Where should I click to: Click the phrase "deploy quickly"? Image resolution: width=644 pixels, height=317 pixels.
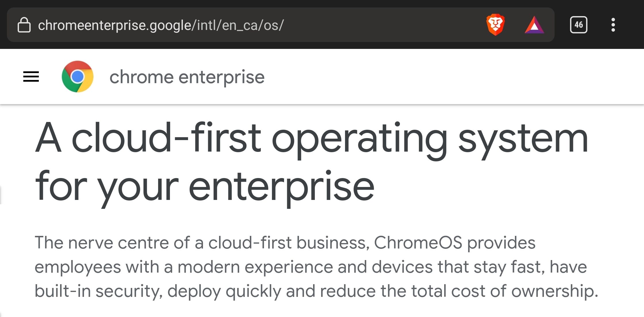[224, 291]
